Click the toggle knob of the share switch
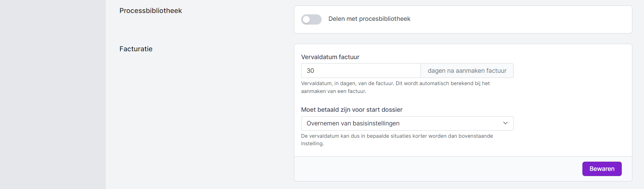This screenshot has height=189, width=644. 307,19
